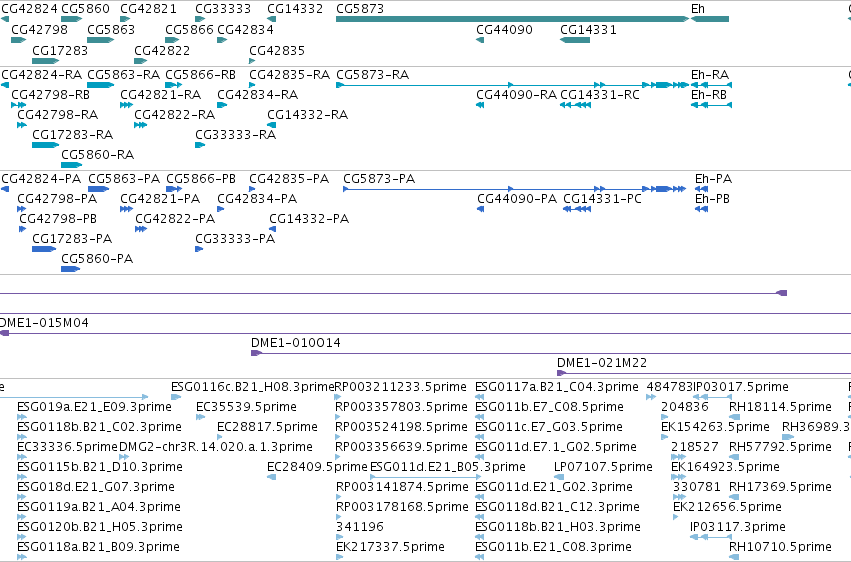851x562 pixels.
Task: Select the CG44090-RA transcript label
Action: (516, 94)
